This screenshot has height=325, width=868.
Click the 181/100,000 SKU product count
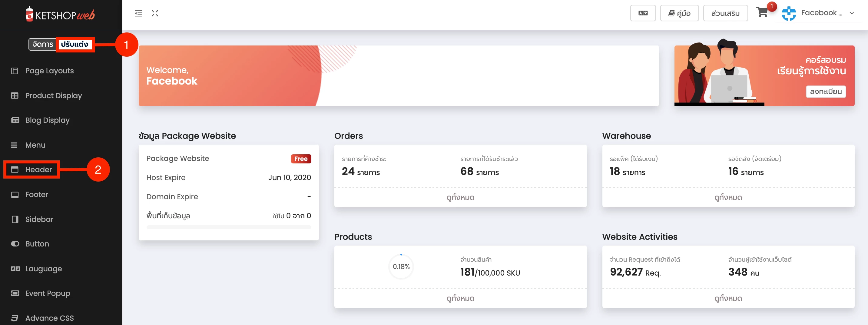point(490,272)
